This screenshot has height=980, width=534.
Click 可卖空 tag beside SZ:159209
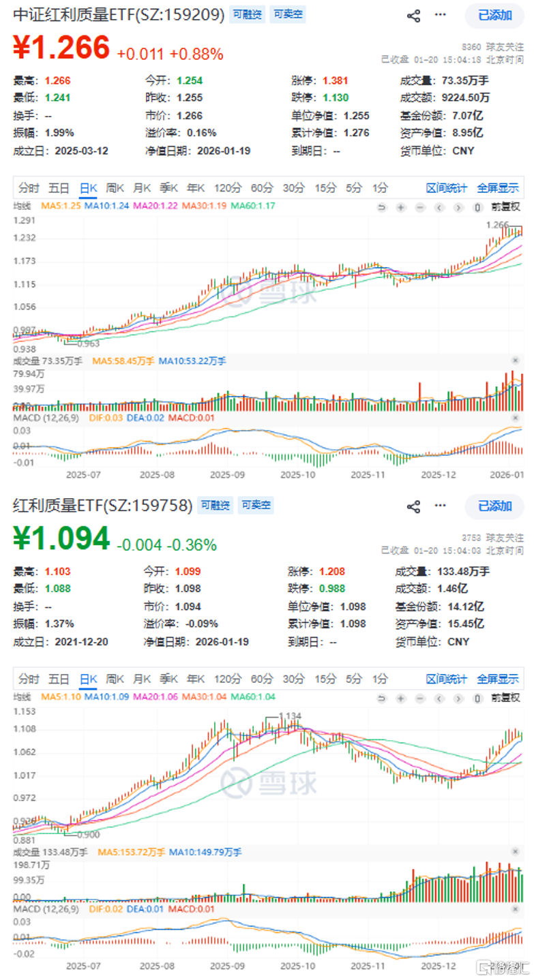(x=286, y=14)
